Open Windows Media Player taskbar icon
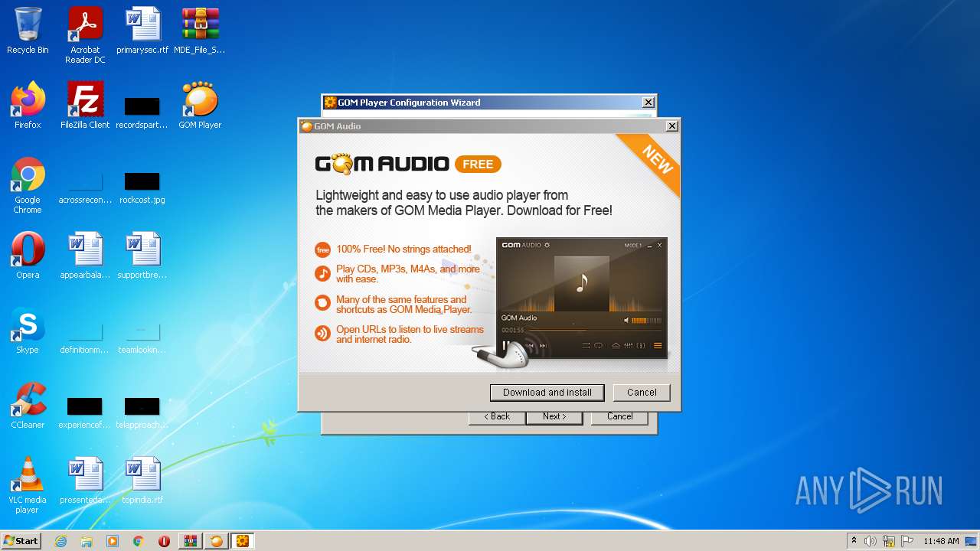 tap(113, 541)
